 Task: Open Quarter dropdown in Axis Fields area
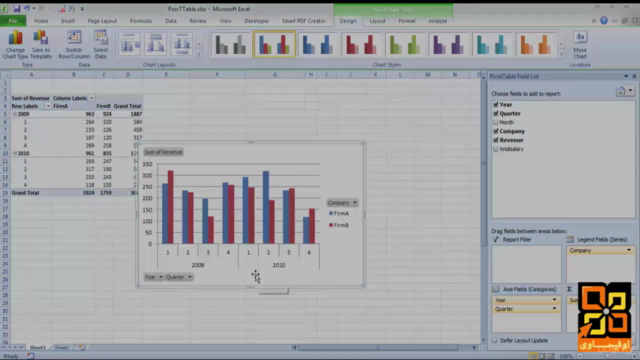[x=554, y=309]
